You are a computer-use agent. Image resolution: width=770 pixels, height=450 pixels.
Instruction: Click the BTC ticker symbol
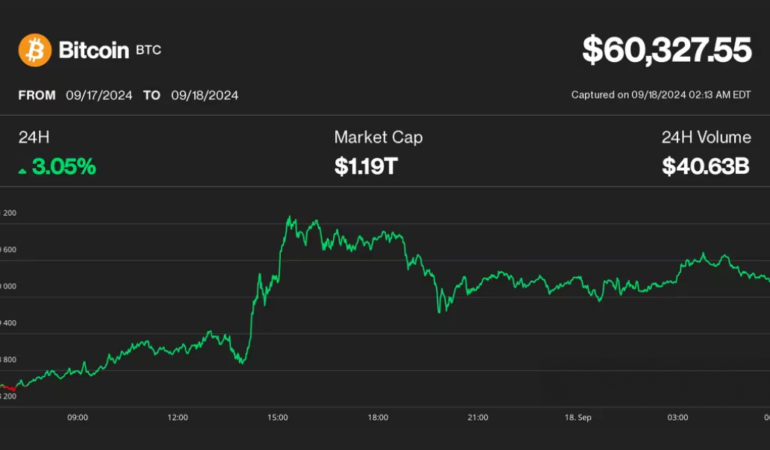point(147,50)
